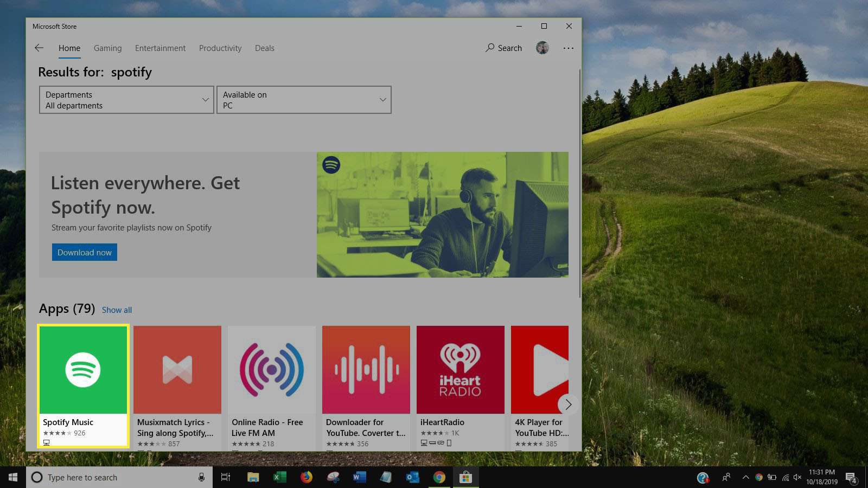Viewport: 868px width, 488px height.
Task: Click the Microsoft Store taskbar icon
Action: pyautogui.click(x=465, y=477)
